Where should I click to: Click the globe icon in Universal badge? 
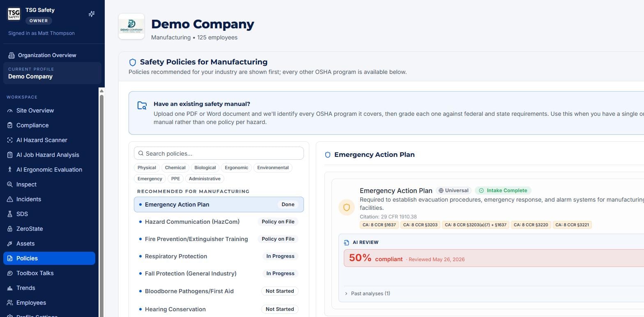tap(441, 191)
